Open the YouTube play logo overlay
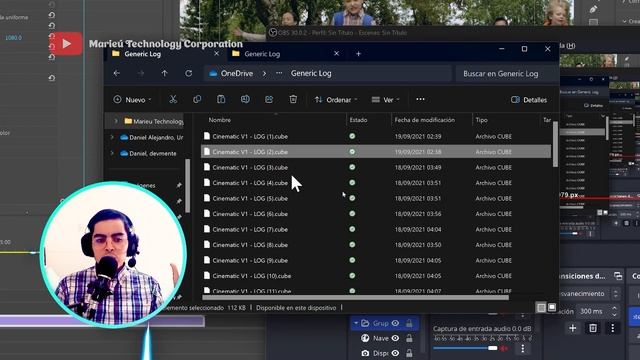 (x=67, y=43)
